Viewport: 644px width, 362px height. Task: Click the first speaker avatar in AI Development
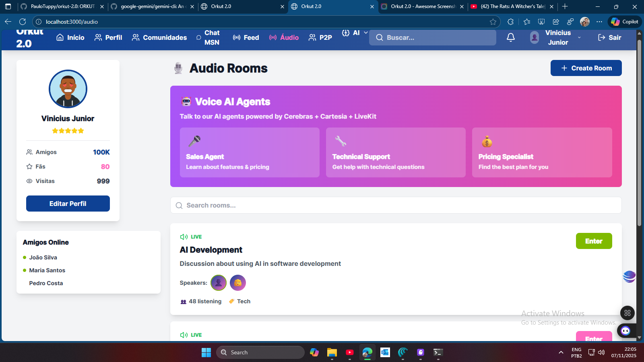click(x=219, y=283)
